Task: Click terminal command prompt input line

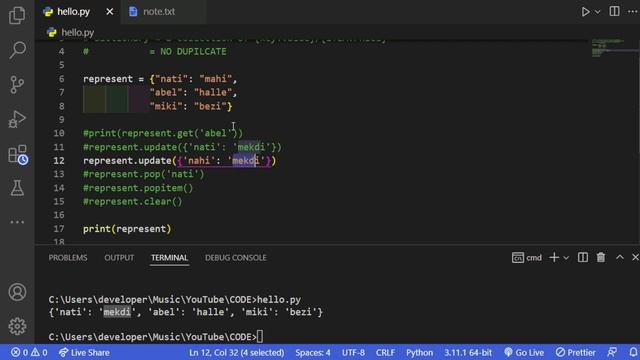Action: pos(156,337)
